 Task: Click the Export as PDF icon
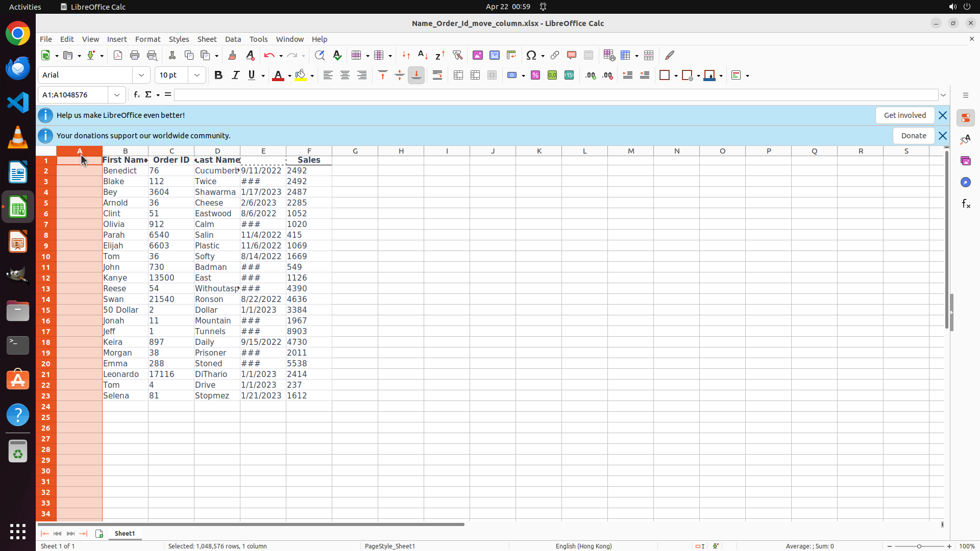point(118,55)
